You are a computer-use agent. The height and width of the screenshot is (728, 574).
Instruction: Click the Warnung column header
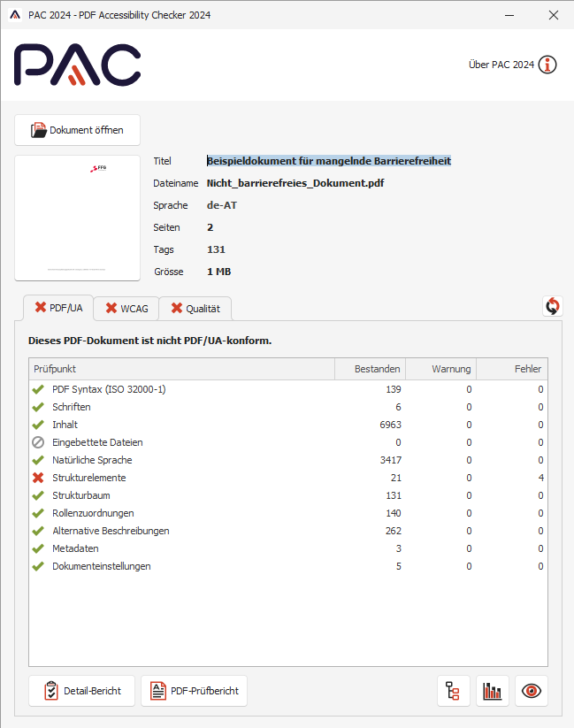[441, 369]
